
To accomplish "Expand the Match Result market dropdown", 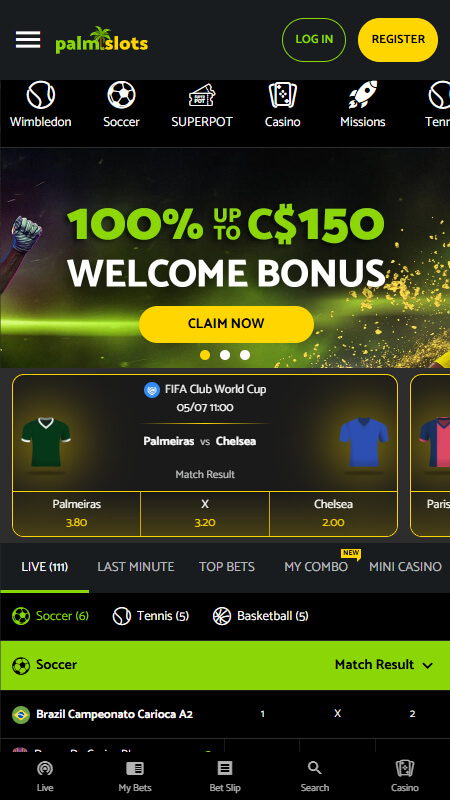I will tap(384, 665).
